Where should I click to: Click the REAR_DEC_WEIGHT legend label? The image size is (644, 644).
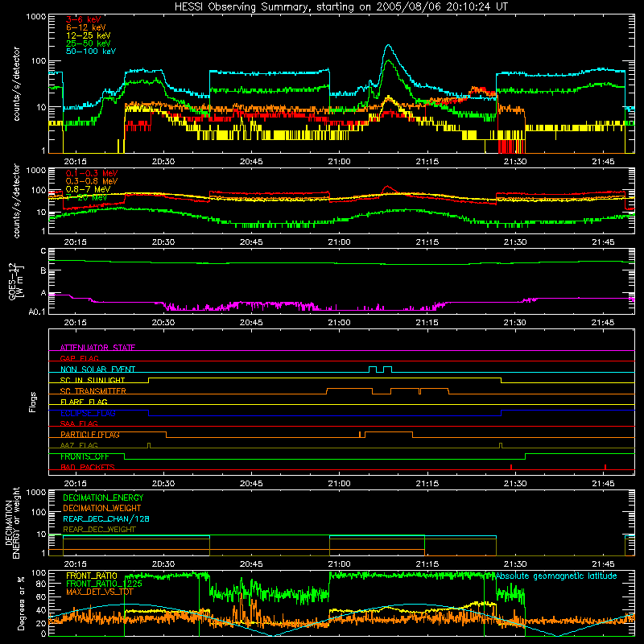point(99,530)
